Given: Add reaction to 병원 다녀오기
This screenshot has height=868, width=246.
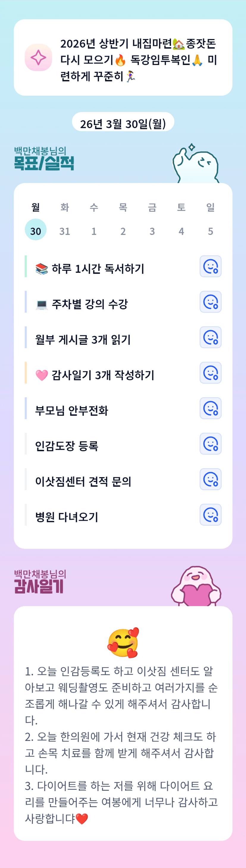Looking at the screenshot, I should click(x=210, y=515).
